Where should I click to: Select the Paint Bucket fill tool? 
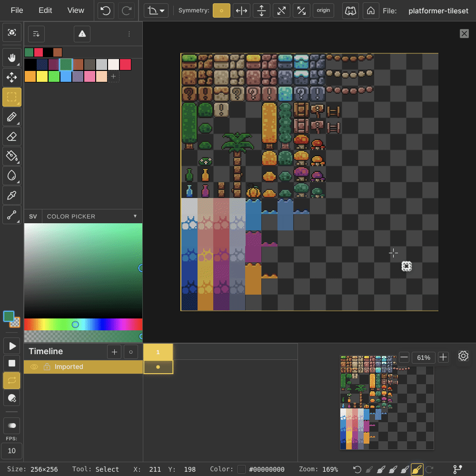[12, 156]
